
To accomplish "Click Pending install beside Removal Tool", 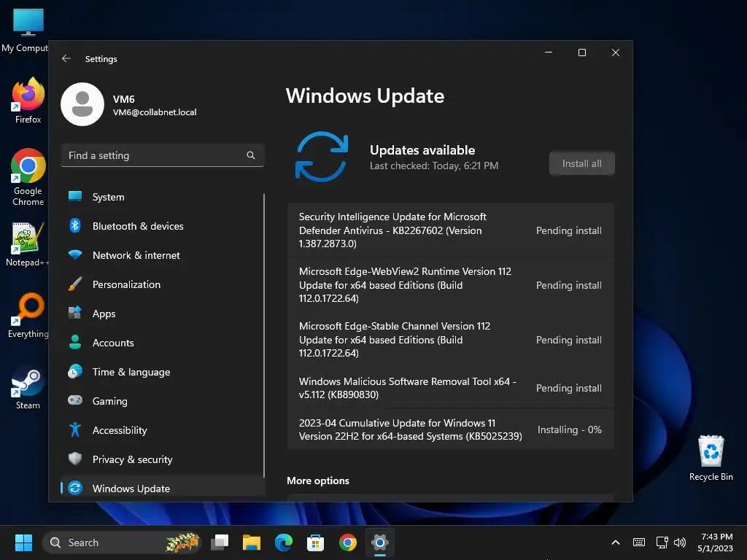I will click(x=569, y=388).
